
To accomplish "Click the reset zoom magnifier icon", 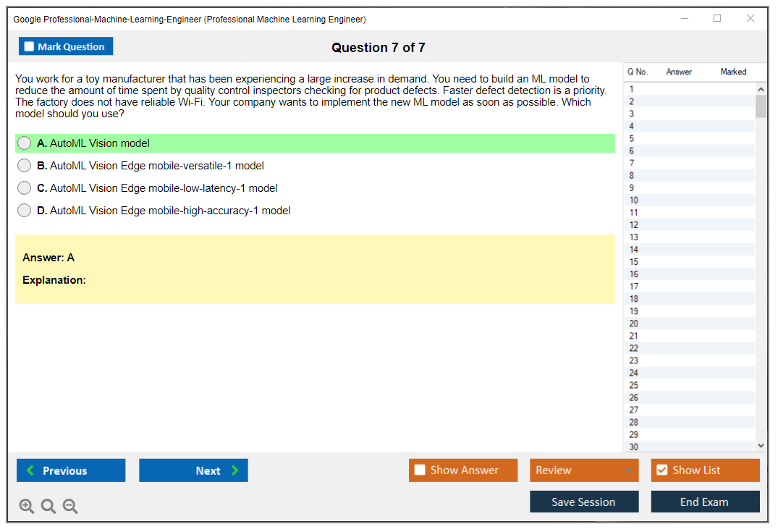I will [x=48, y=507].
